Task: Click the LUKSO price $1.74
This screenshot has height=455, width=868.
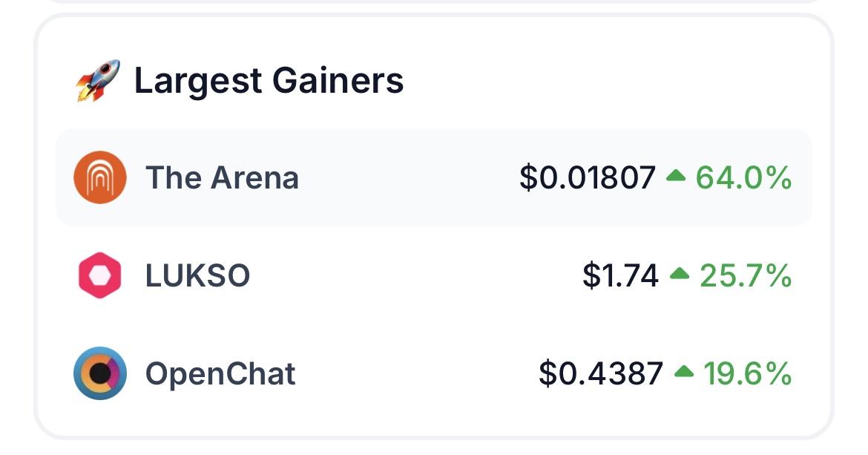Action: pyautogui.click(x=620, y=275)
